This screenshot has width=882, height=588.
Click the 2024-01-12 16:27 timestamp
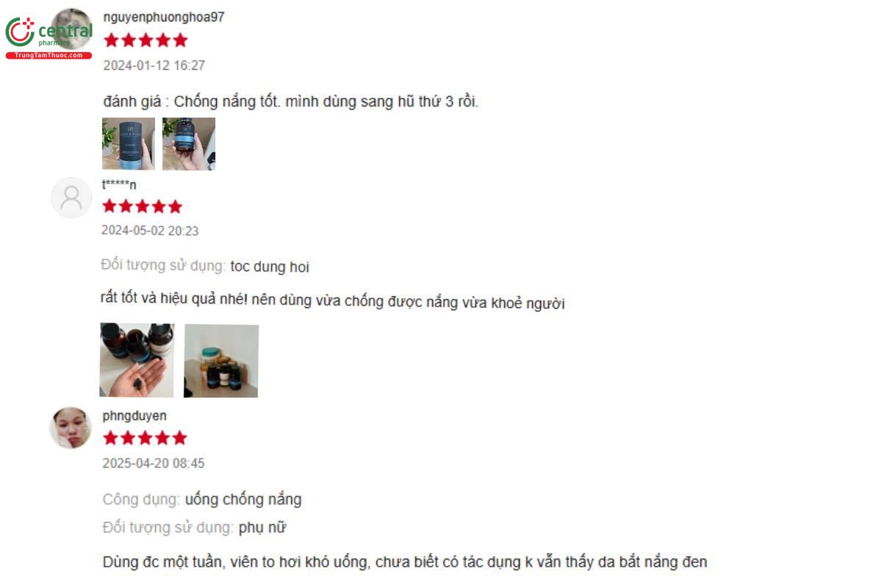coord(154,65)
